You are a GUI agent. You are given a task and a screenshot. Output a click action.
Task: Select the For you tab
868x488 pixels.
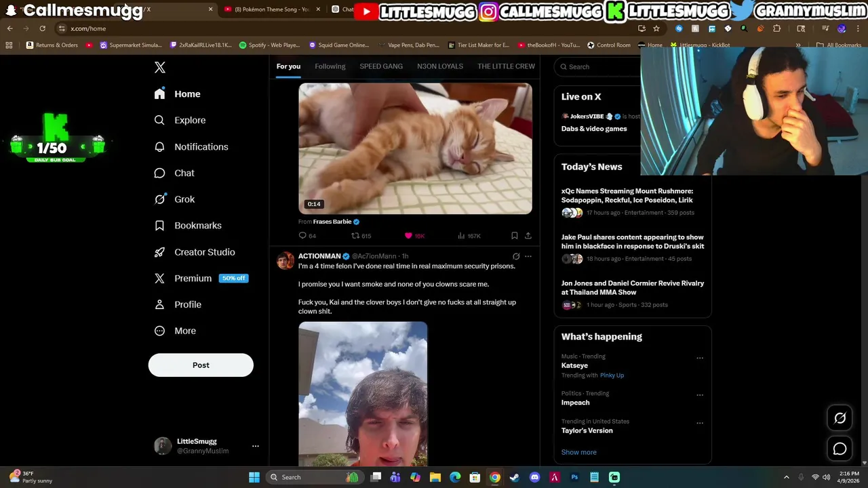pos(288,66)
